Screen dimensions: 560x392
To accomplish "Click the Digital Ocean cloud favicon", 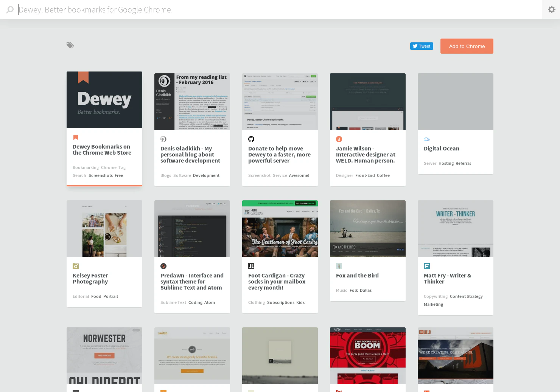I will 427,139.
